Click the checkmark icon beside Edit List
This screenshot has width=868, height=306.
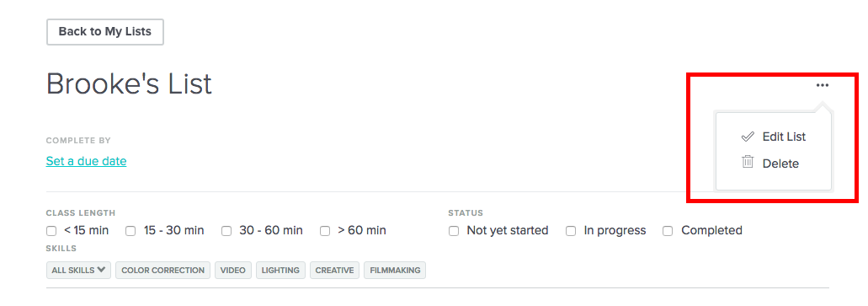tap(748, 137)
